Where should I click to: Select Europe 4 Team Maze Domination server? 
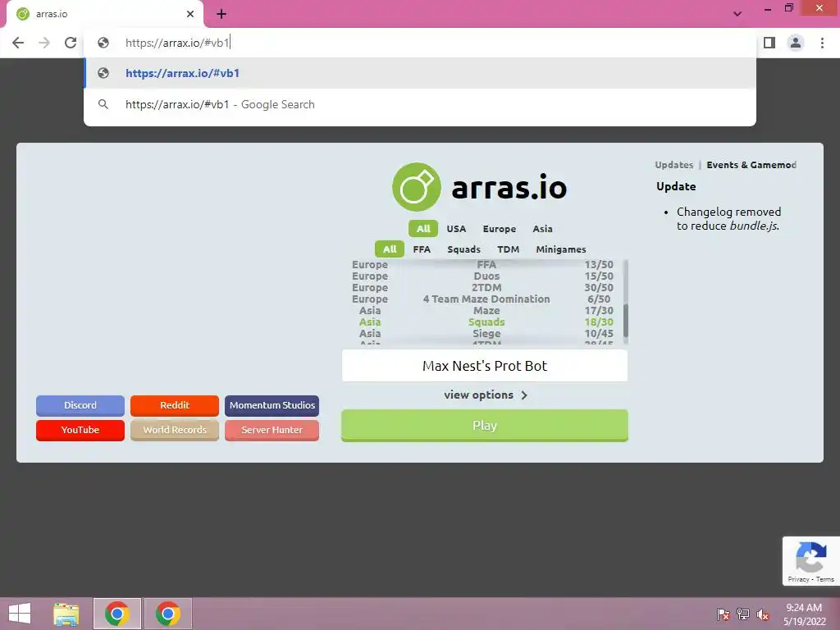coord(482,299)
